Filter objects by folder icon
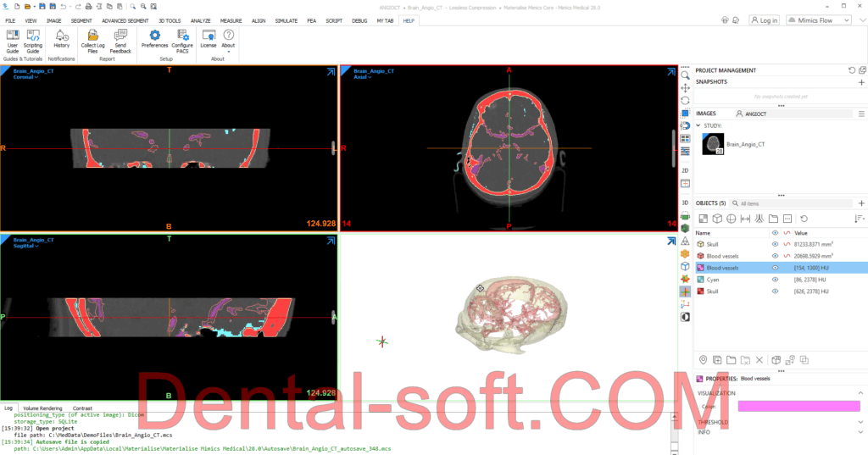This screenshot has width=868, height=455. point(773,219)
